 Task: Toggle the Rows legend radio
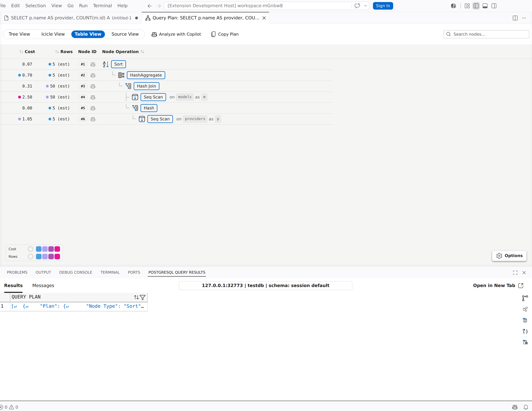coord(31,257)
